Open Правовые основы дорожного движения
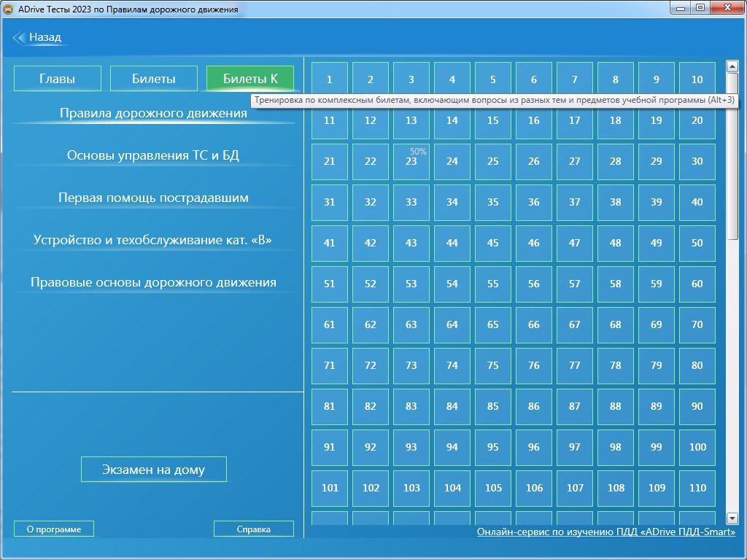The image size is (747, 560). coord(153,282)
